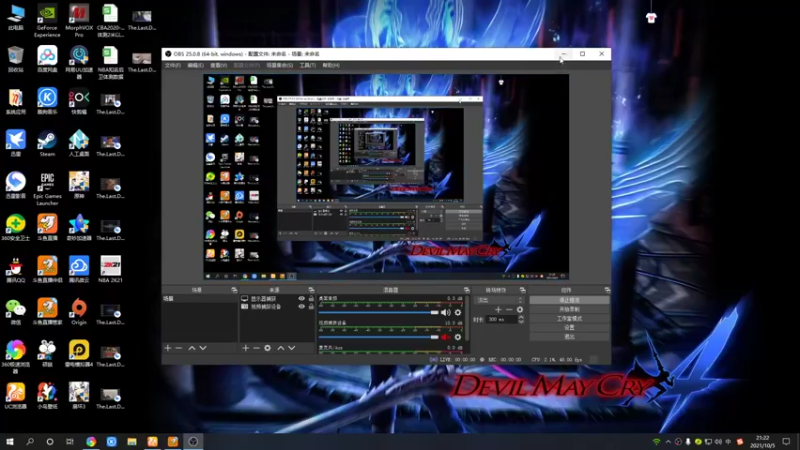Screen dimensions: 800x450
Task: Toggle visibility eye of the display capture source
Action: (301, 298)
